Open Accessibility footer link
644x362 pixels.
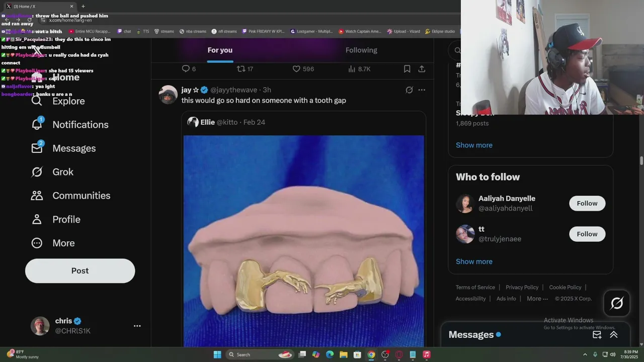coord(470,299)
